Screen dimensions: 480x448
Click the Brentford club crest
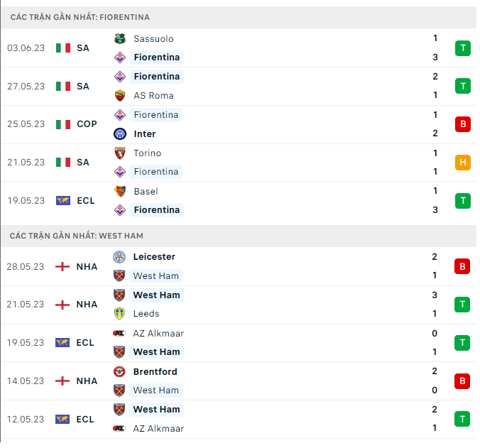point(119,372)
